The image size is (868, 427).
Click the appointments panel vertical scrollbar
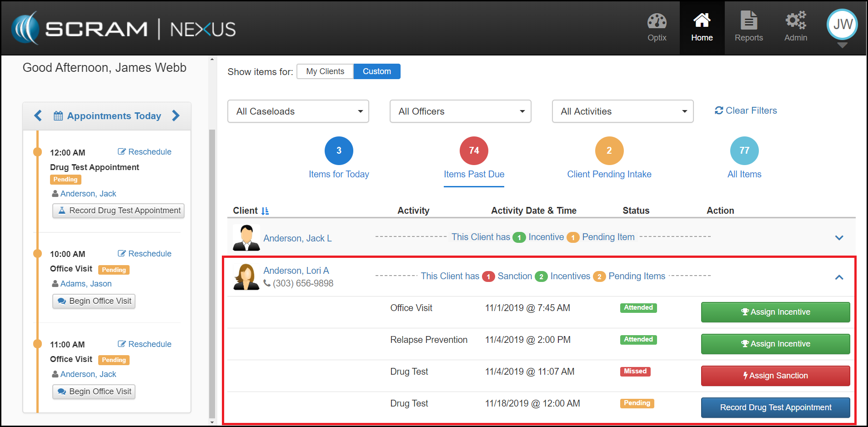point(212,273)
